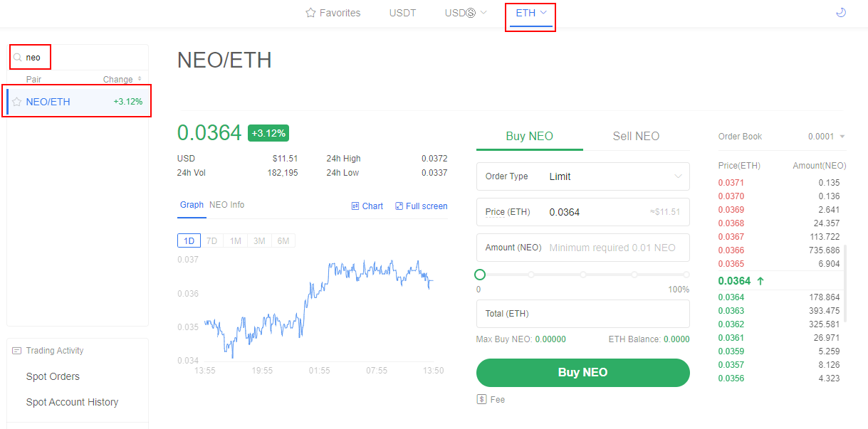Image resolution: width=868 pixels, height=429 pixels.
Task: Open the candlestick Chart view
Action: coord(367,206)
